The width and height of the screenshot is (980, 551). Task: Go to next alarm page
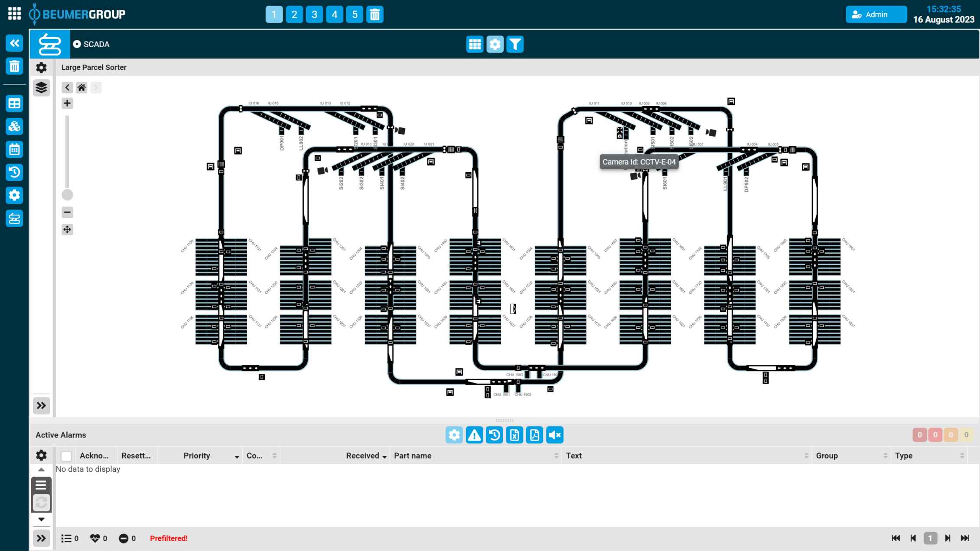(x=947, y=538)
